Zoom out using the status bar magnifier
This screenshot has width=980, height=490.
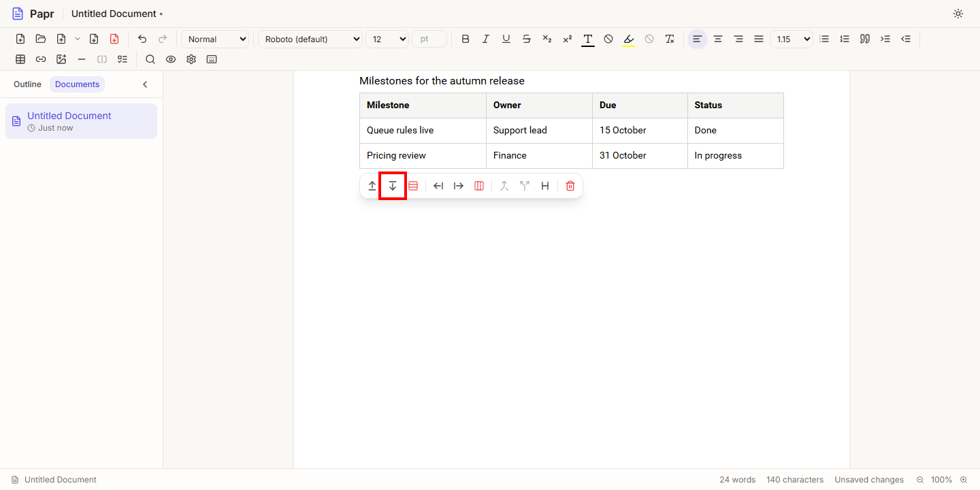(920, 480)
